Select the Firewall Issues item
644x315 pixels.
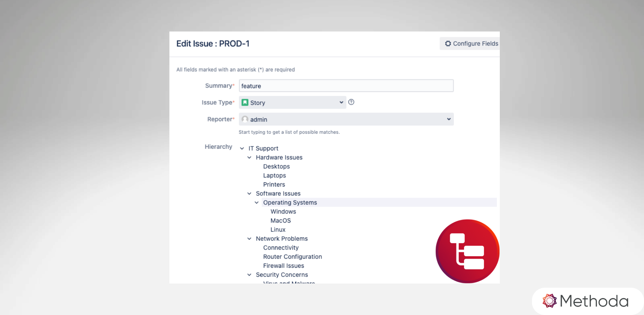pos(283,266)
